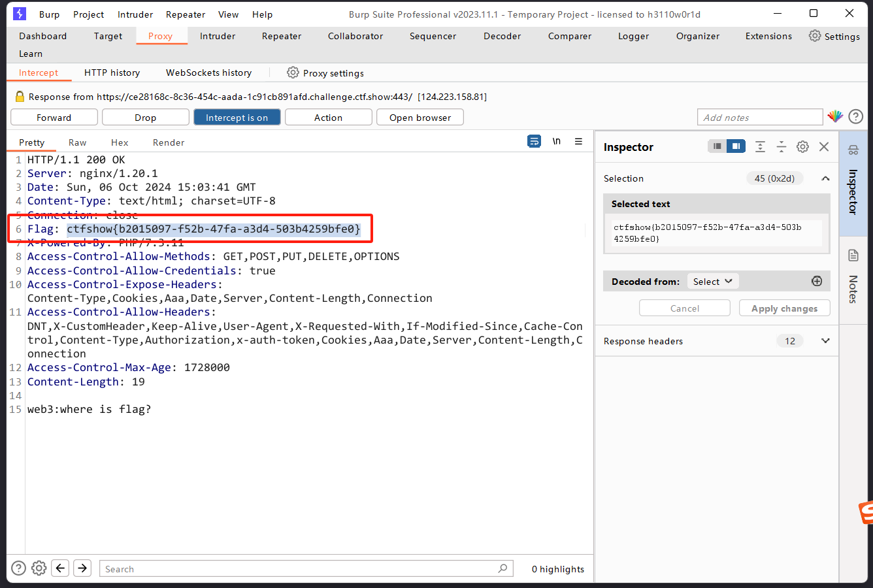Switch Inspector to the left layout toggle

[x=717, y=146]
